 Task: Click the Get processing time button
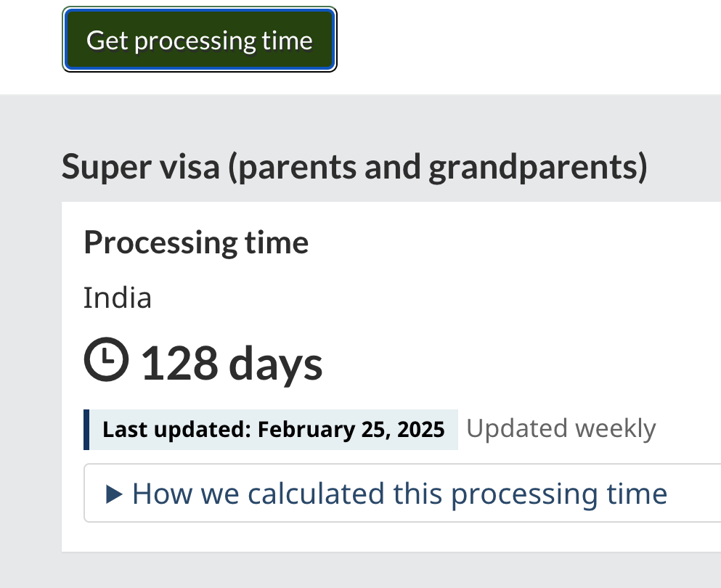199,40
